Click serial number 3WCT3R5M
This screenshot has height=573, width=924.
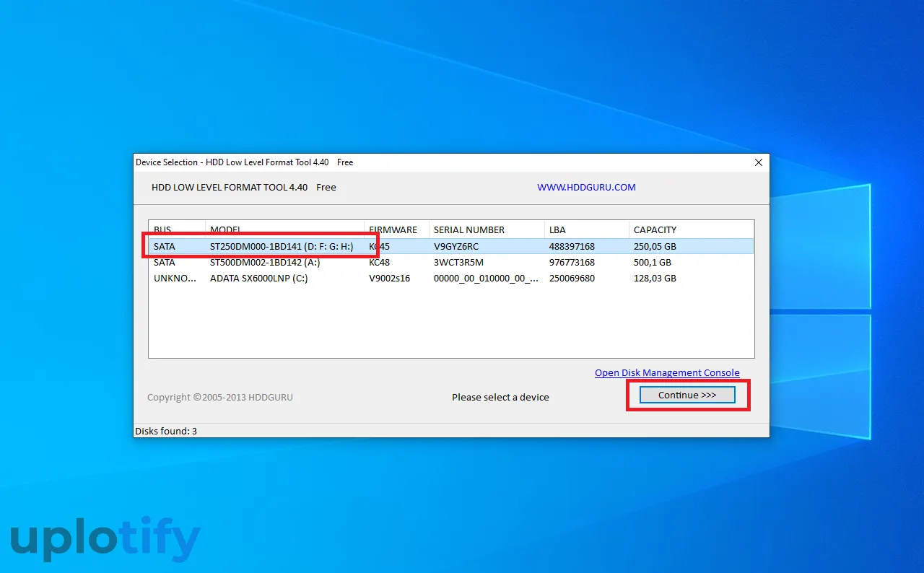coord(458,262)
